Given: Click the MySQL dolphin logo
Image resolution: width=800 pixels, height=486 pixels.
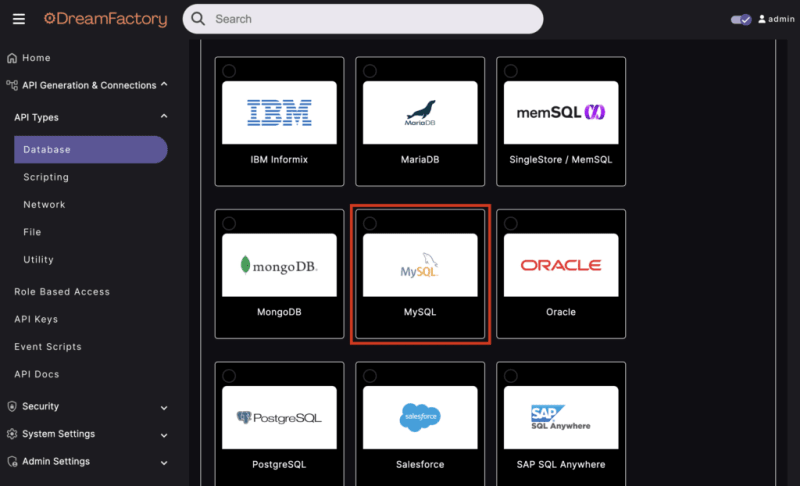Looking at the screenshot, I should [420, 265].
